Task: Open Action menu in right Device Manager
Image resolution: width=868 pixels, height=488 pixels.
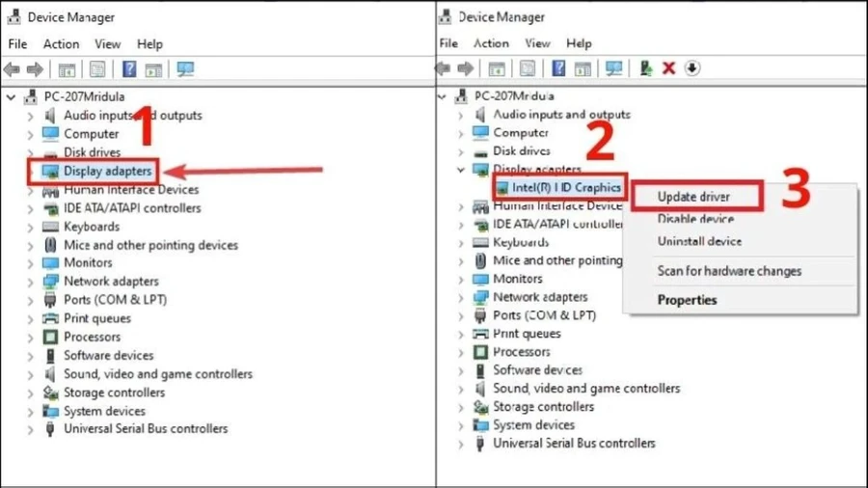Action: click(x=491, y=43)
